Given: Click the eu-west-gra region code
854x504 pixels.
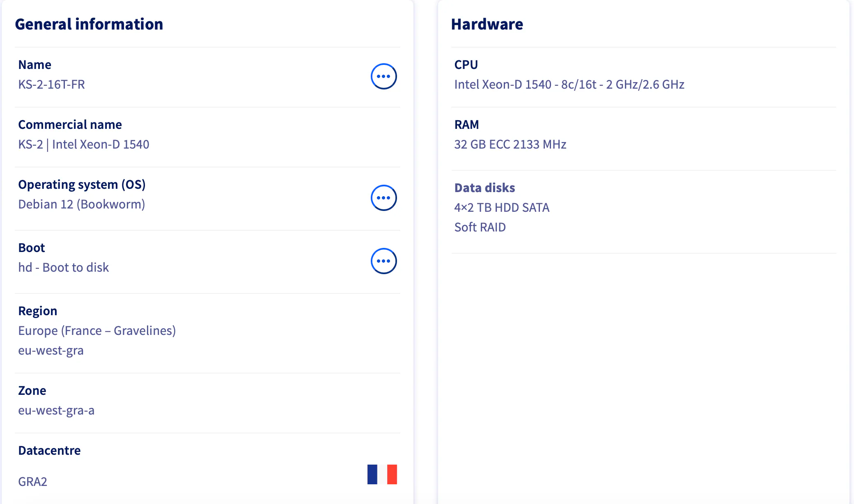Looking at the screenshot, I should [51, 351].
